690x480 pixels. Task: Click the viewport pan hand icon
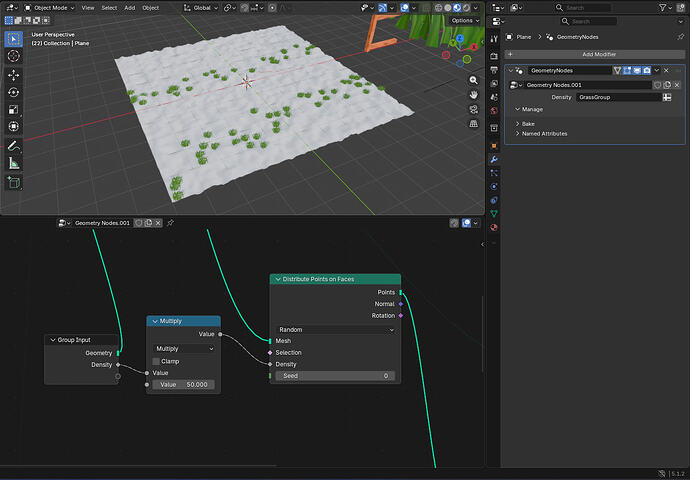(x=473, y=95)
